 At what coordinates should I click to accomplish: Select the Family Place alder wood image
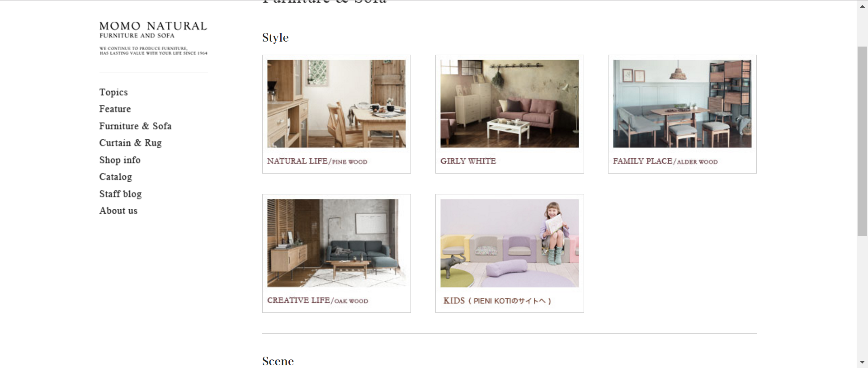682,104
